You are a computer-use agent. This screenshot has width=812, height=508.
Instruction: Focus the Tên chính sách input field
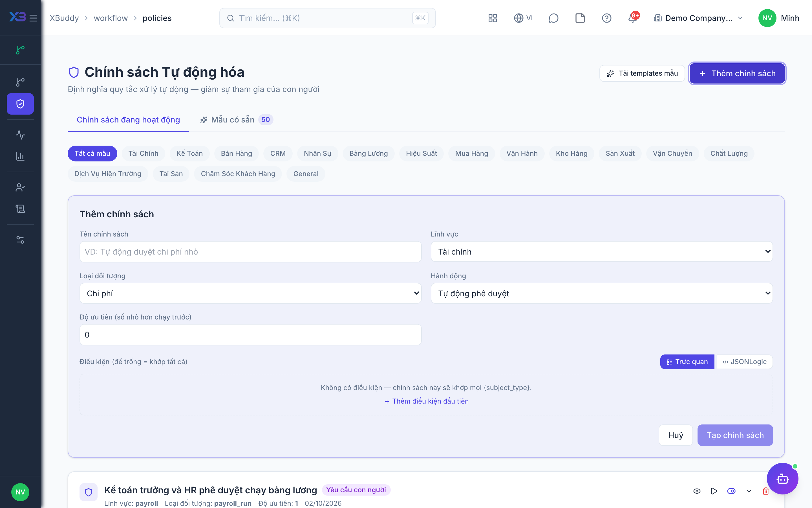250,252
